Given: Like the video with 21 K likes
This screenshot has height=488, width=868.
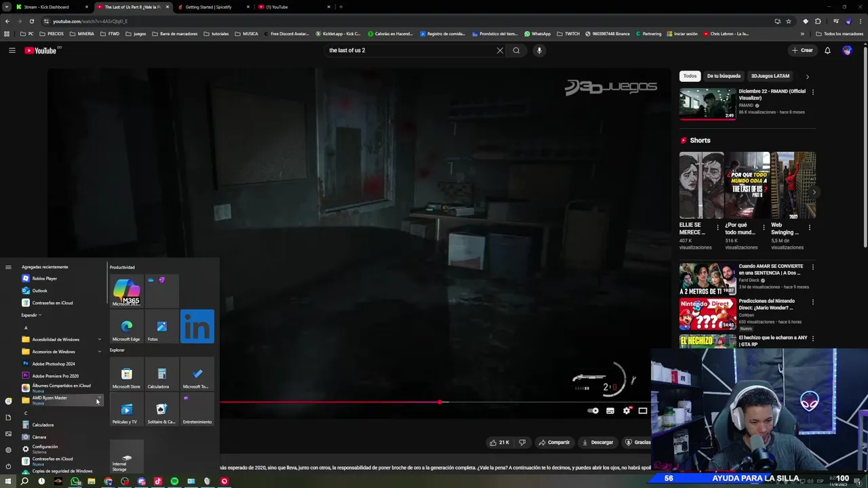Looking at the screenshot, I should 499,443.
